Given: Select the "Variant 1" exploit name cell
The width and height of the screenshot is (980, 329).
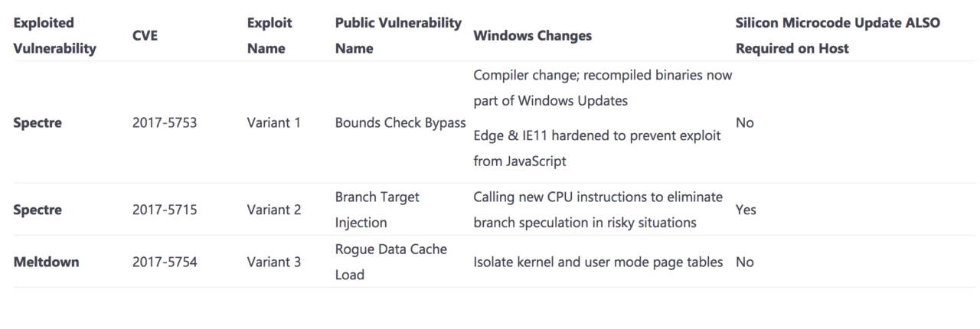Looking at the screenshot, I should pyautogui.click(x=274, y=122).
